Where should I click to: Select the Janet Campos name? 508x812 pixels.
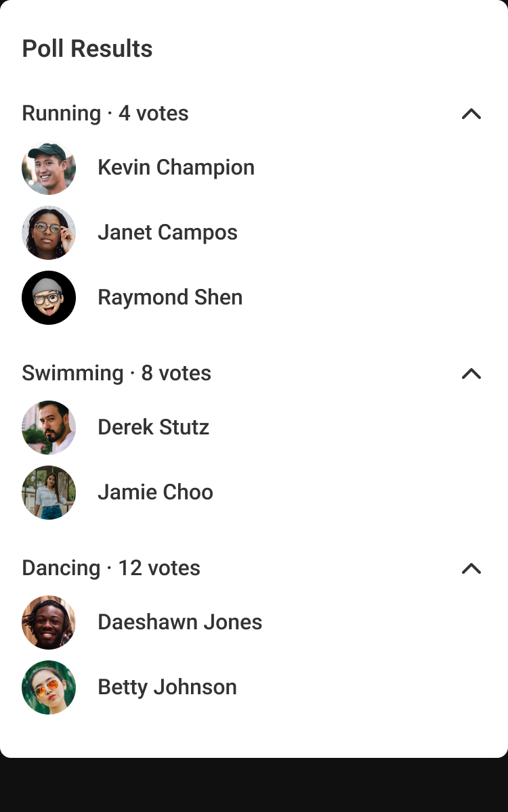pos(167,232)
